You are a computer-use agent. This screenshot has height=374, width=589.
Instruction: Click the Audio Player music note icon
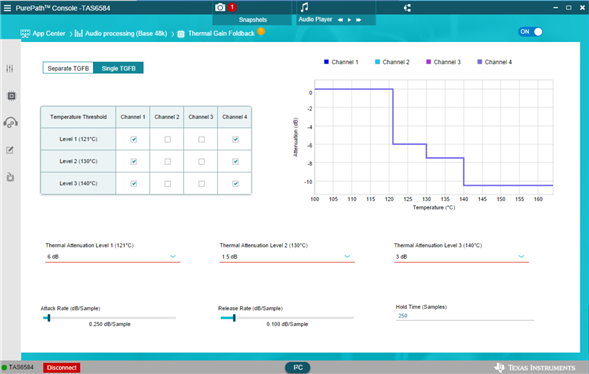coord(305,7)
